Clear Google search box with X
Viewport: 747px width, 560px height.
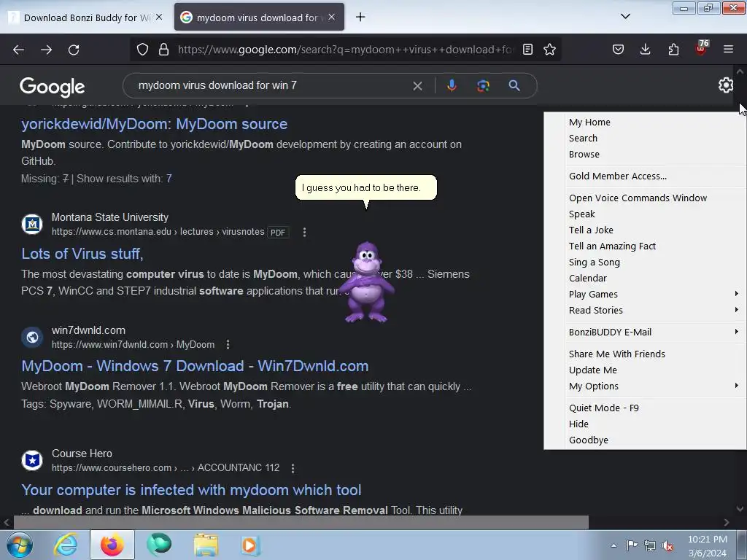click(417, 86)
